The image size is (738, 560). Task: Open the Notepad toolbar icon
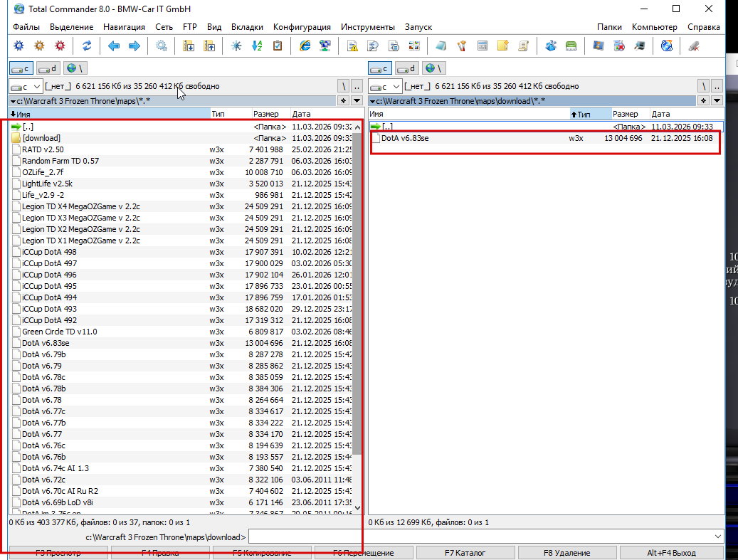[x=441, y=46]
